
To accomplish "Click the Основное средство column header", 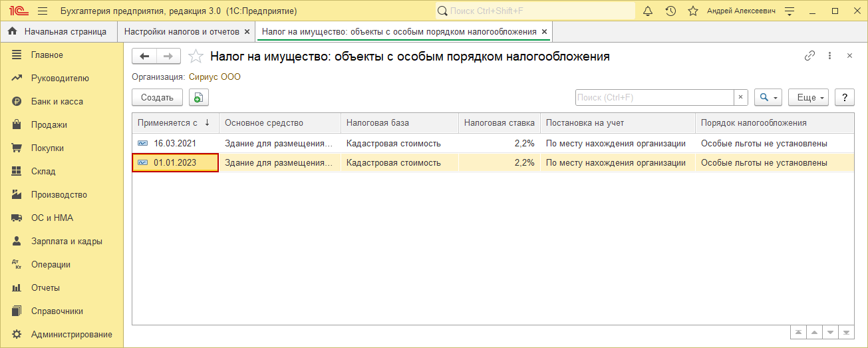I will [280, 123].
